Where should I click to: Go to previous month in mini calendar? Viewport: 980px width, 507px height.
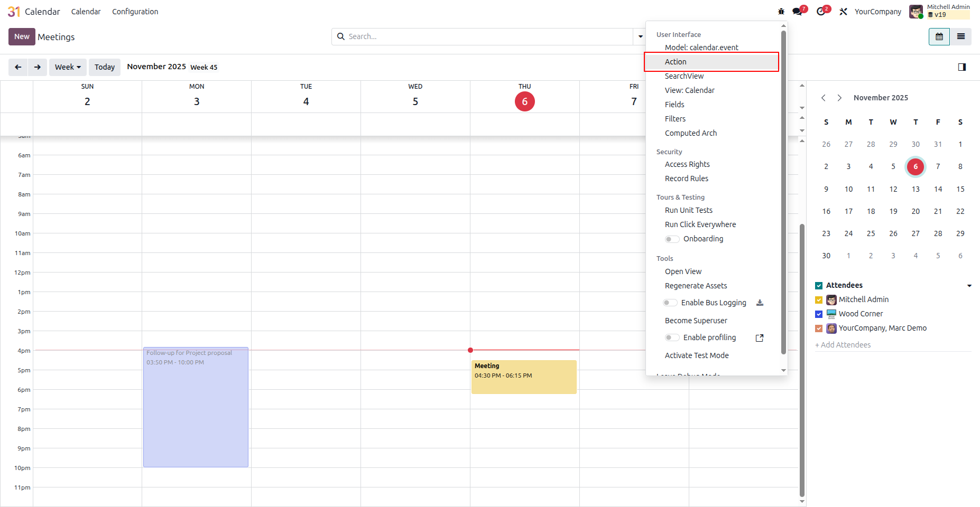click(824, 98)
